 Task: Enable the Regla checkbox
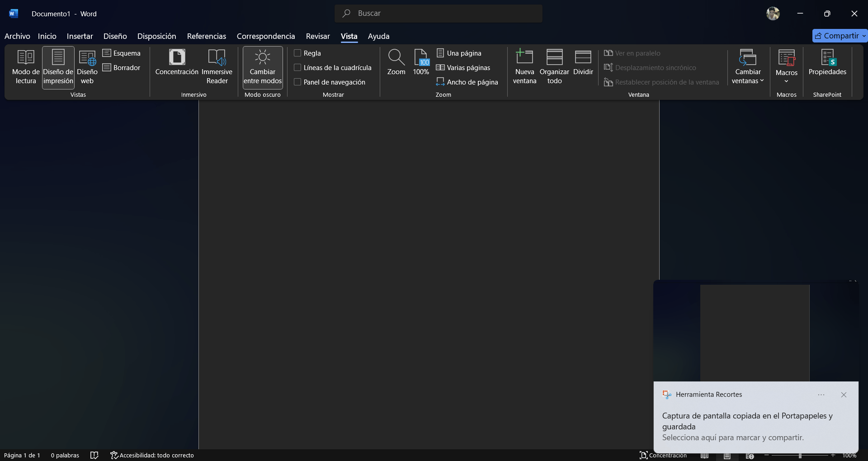[x=297, y=53]
